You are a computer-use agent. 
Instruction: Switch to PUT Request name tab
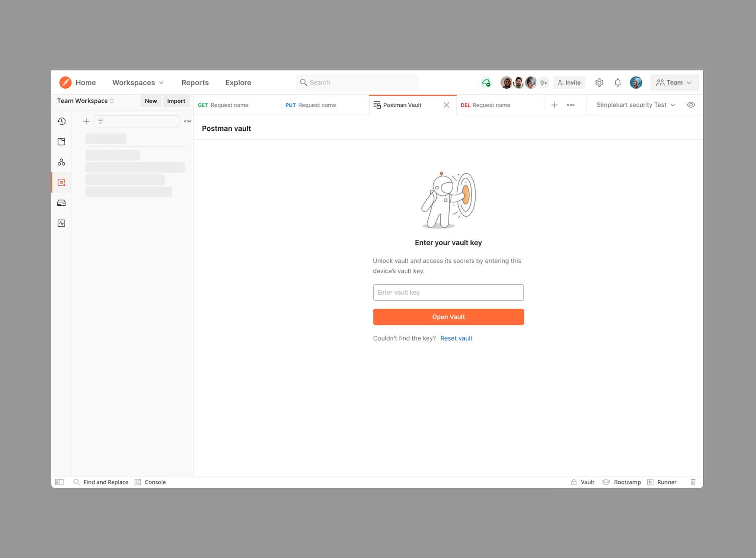(x=325, y=105)
